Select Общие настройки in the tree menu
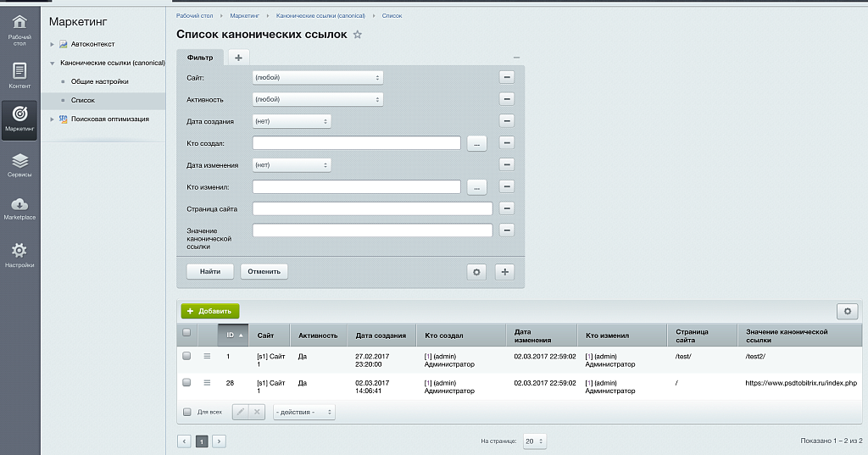The width and height of the screenshot is (868, 455). pos(99,81)
